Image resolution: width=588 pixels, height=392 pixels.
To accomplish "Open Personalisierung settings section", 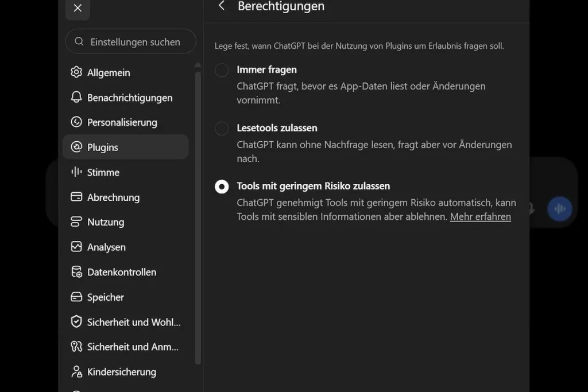I will 126,122.
